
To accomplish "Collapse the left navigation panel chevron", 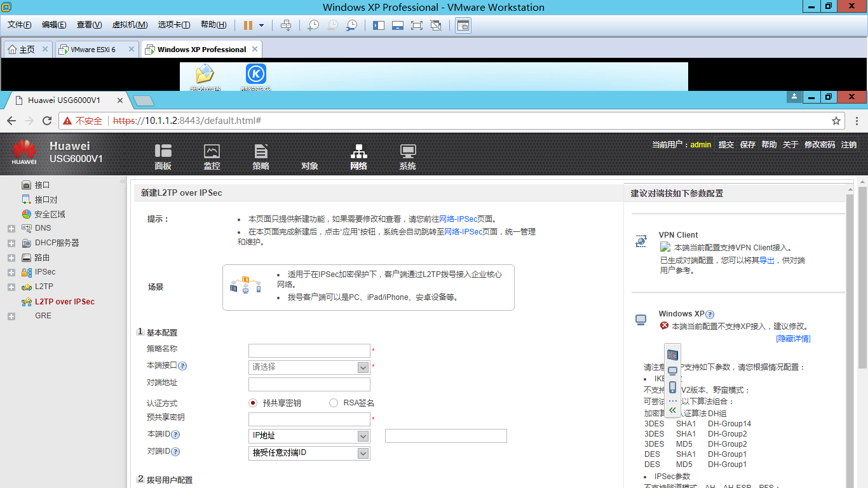I will click(123, 182).
